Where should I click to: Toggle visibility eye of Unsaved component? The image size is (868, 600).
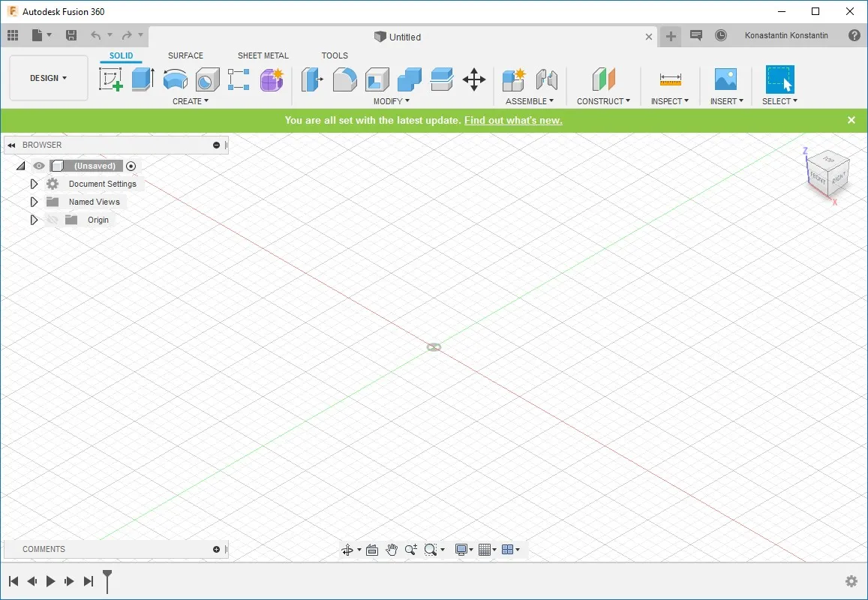click(x=38, y=166)
